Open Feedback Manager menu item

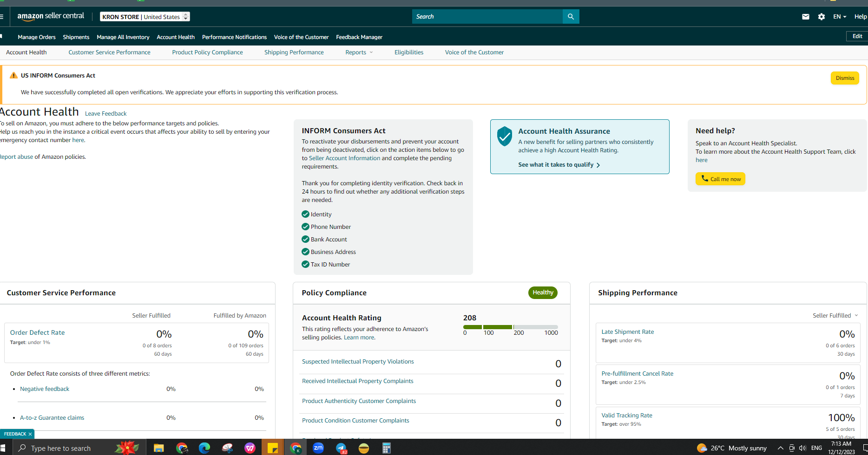click(359, 37)
